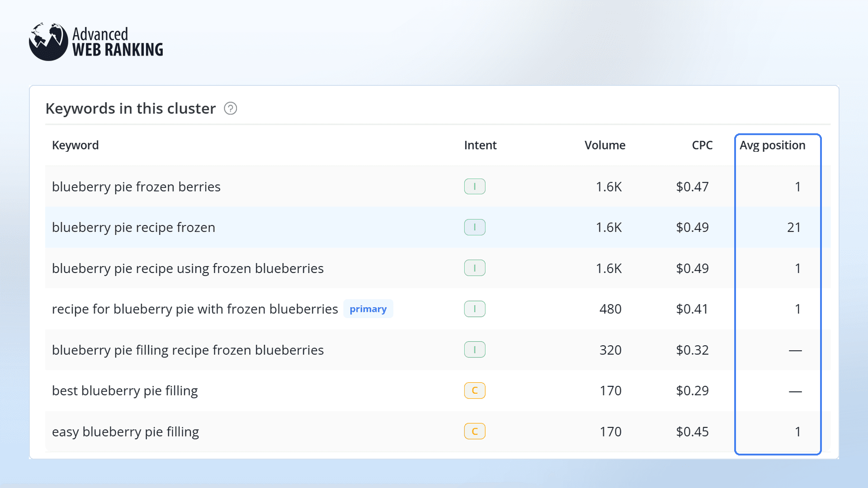Select keyword blueberry pie filling recipe frozen blueberries

[188, 350]
